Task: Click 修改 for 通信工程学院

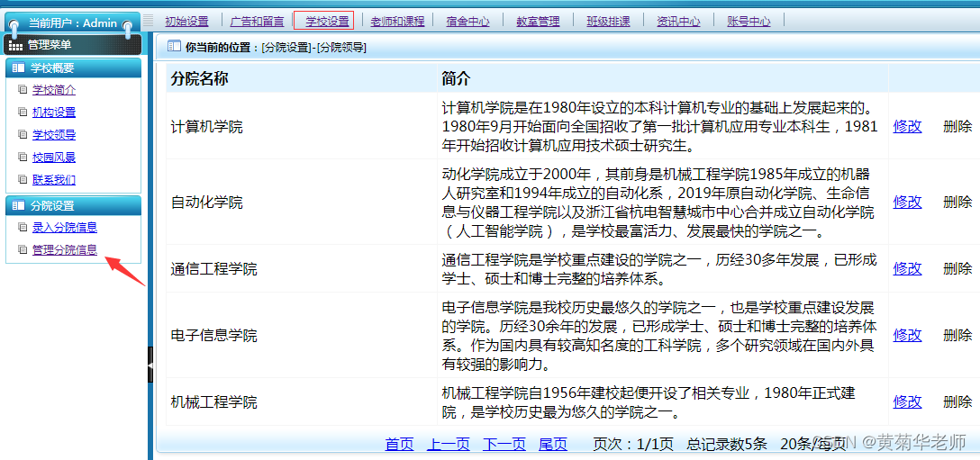Action: pos(908,269)
